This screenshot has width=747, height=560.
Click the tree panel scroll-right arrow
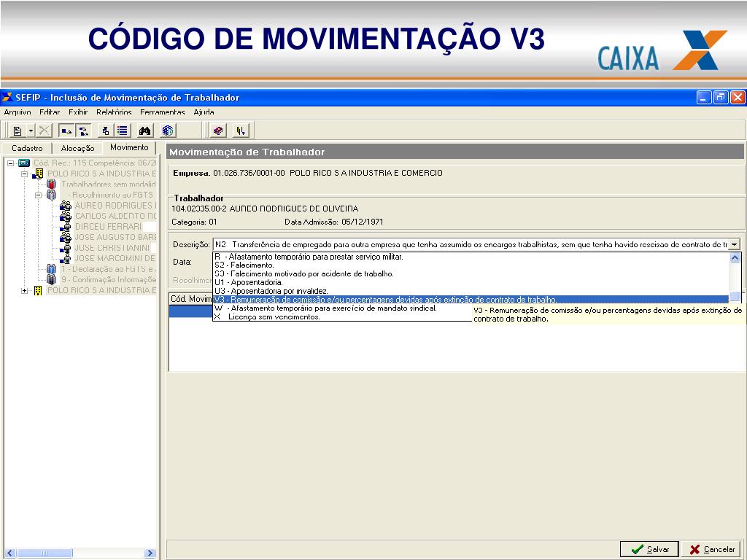pyautogui.click(x=150, y=553)
